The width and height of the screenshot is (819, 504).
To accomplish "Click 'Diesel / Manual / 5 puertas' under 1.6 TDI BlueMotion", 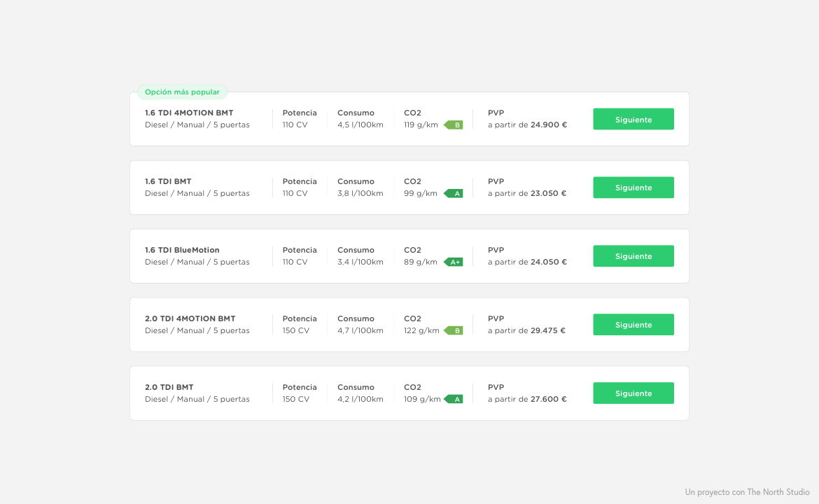I will (x=197, y=262).
